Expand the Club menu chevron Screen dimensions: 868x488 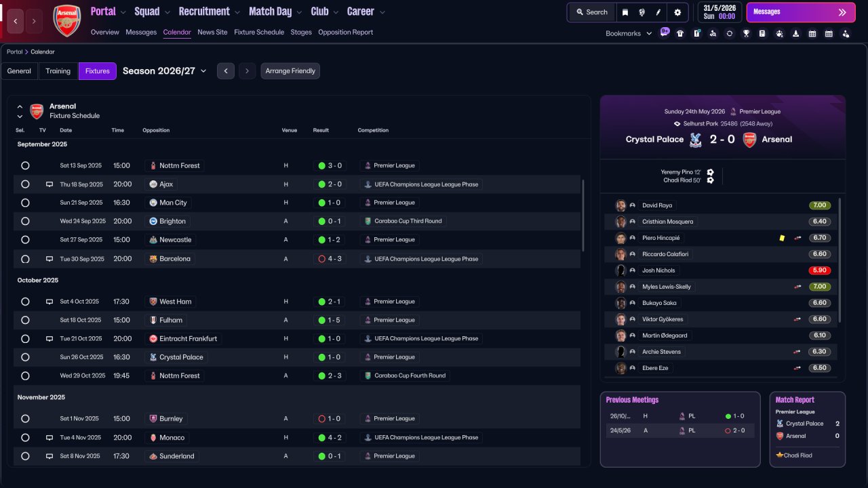(336, 12)
